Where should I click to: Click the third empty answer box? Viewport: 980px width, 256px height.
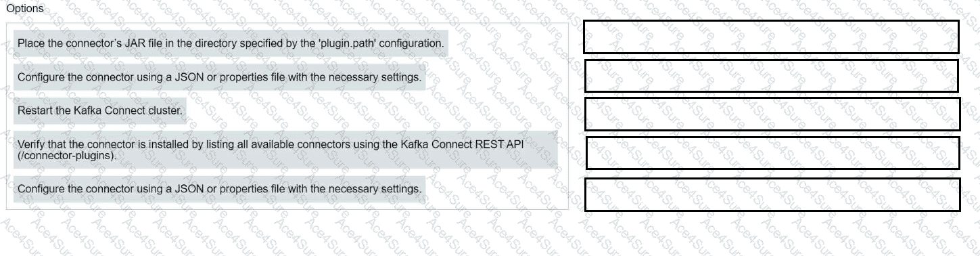(x=772, y=114)
